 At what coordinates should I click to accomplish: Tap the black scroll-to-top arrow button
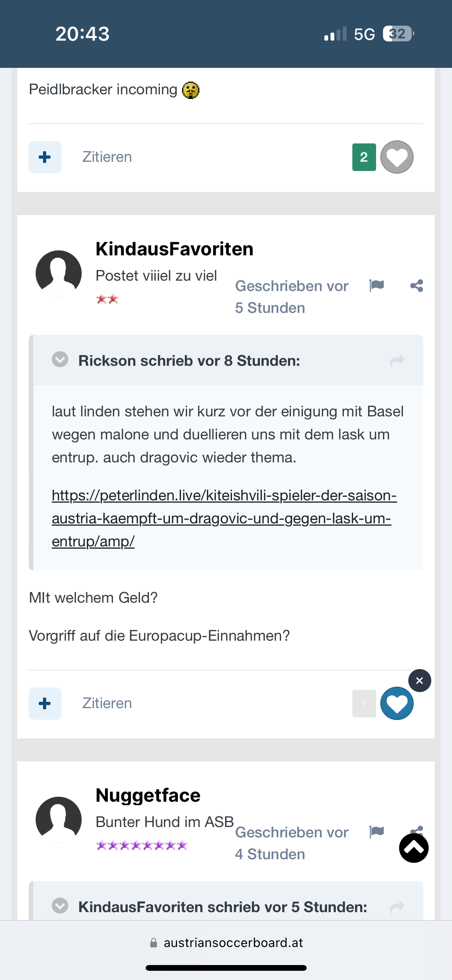(414, 848)
